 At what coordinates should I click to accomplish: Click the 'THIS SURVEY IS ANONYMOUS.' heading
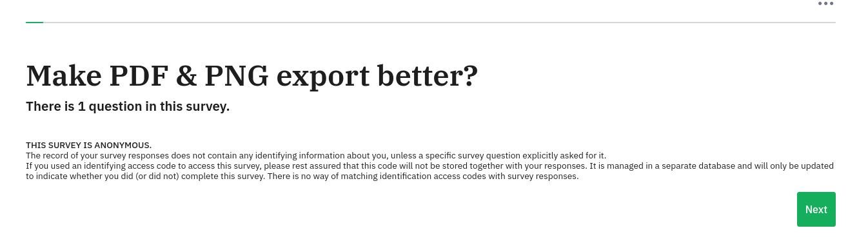click(88, 145)
